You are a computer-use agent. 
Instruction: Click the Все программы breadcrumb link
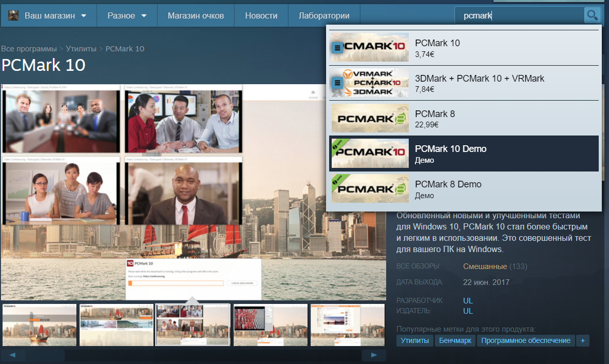(29, 49)
